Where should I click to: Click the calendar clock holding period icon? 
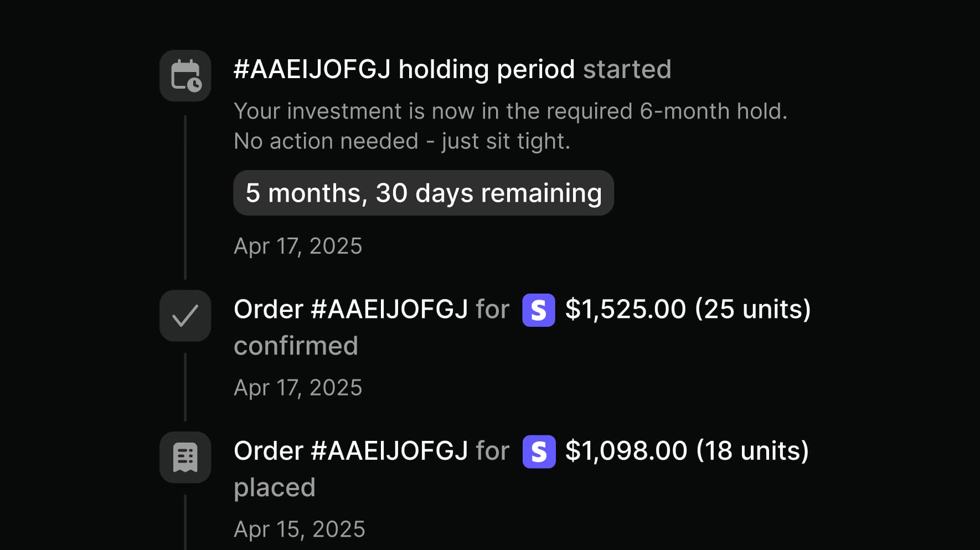185,76
